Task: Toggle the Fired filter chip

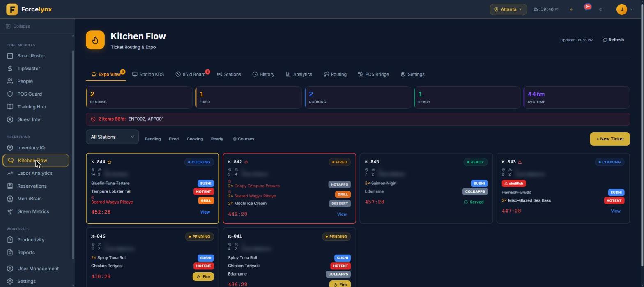Action: [173, 139]
